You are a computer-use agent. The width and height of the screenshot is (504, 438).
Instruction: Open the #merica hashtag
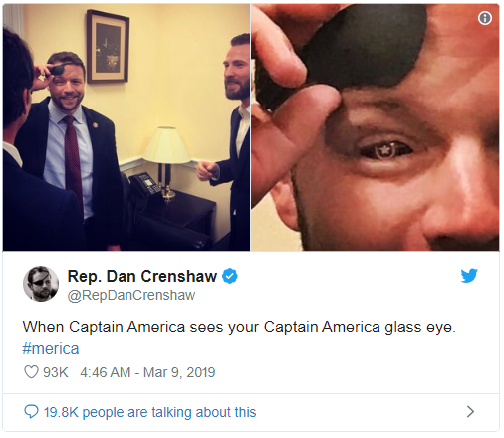(x=51, y=349)
